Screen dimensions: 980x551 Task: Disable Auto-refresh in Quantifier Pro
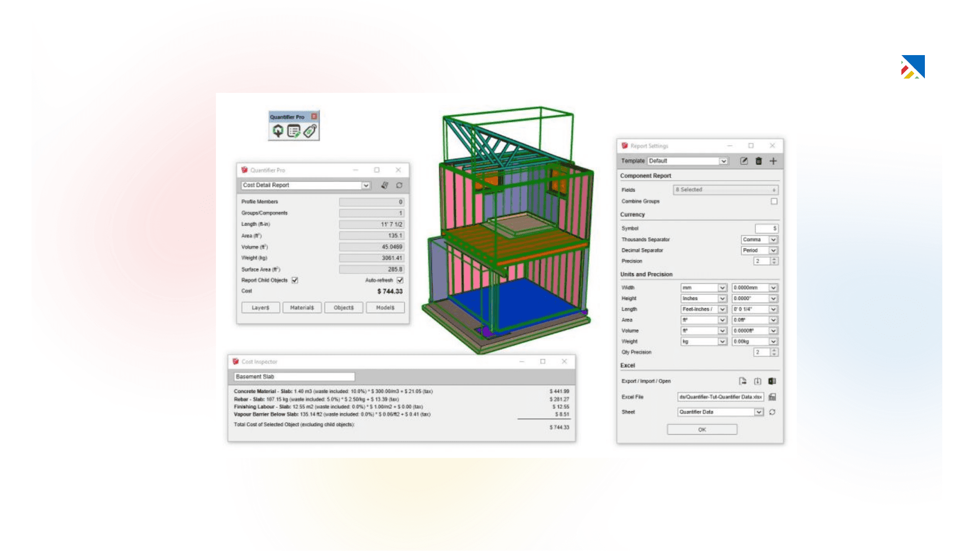point(400,280)
